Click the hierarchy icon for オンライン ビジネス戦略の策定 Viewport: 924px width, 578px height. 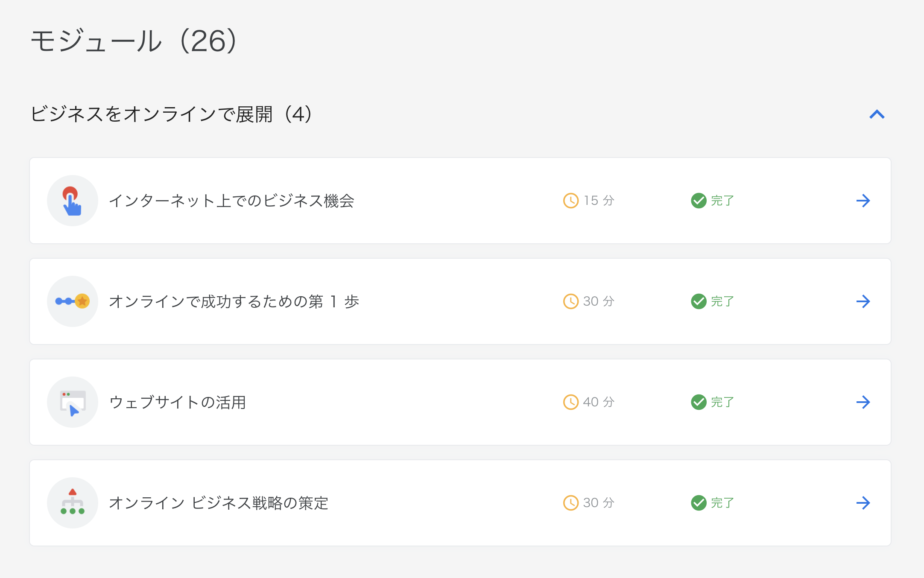pyautogui.click(x=72, y=502)
